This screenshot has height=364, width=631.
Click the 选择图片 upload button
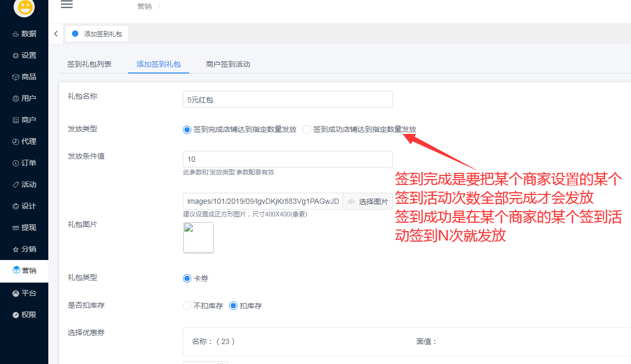(x=368, y=202)
